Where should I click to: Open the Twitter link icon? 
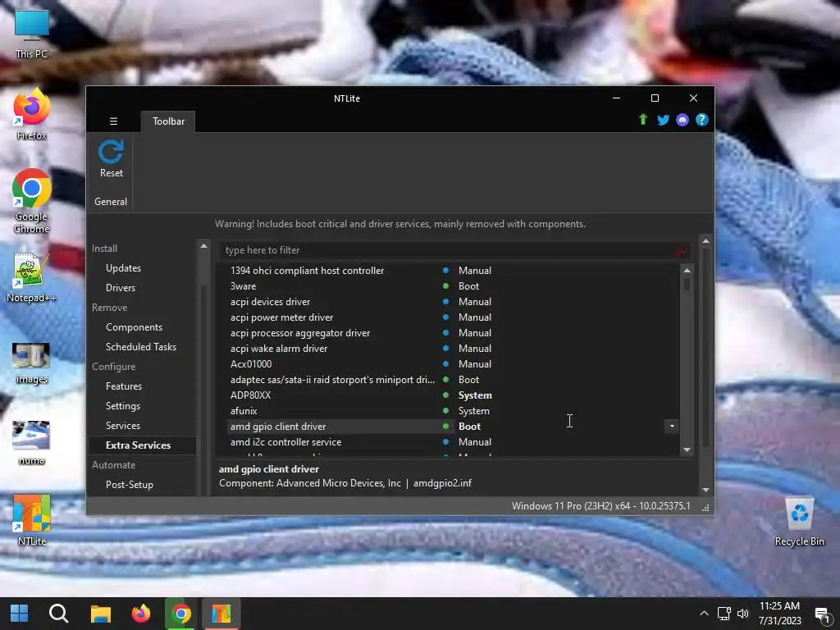pos(663,120)
